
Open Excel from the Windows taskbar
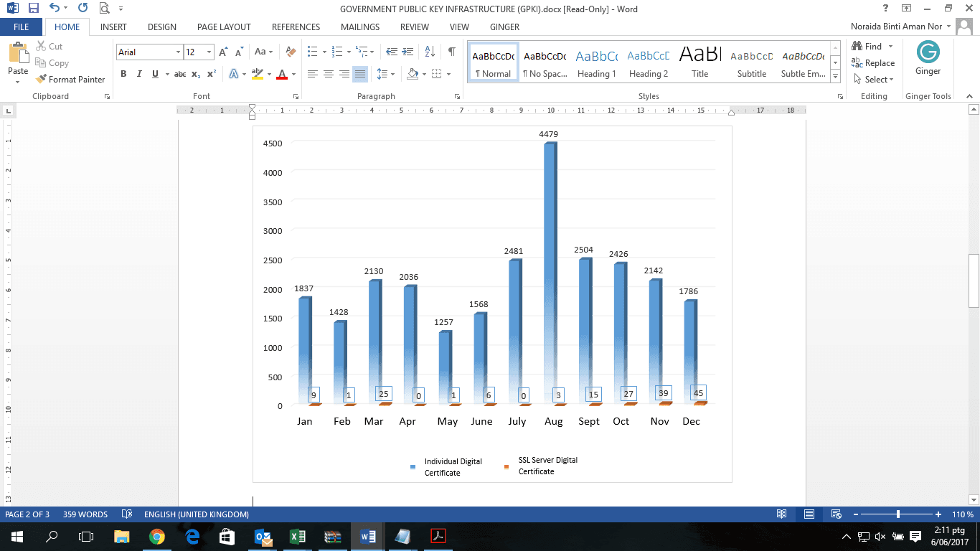[297, 536]
